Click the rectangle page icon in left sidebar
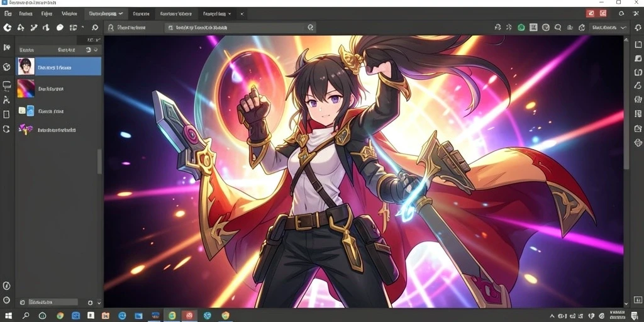 click(x=6, y=114)
